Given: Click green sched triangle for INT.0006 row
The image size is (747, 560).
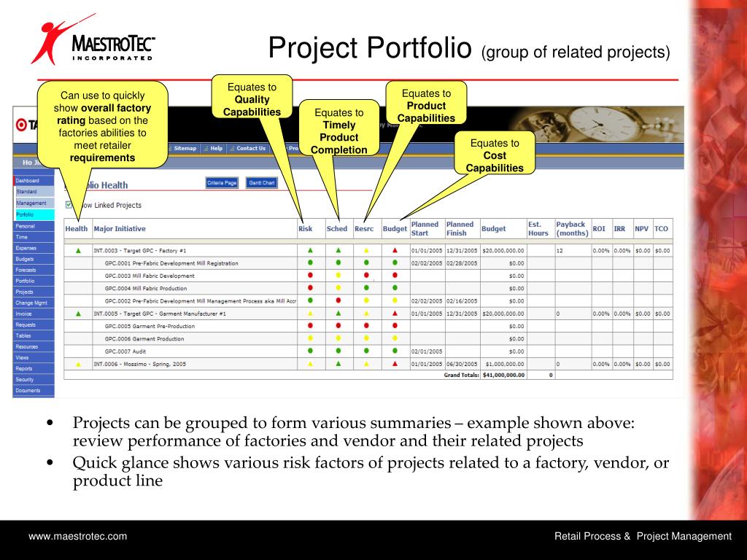Looking at the screenshot, I should (x=338, y=364).
